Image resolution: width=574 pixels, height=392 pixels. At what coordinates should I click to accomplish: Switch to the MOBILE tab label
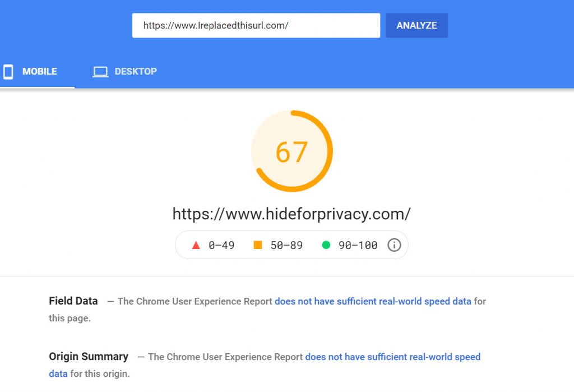39,72
